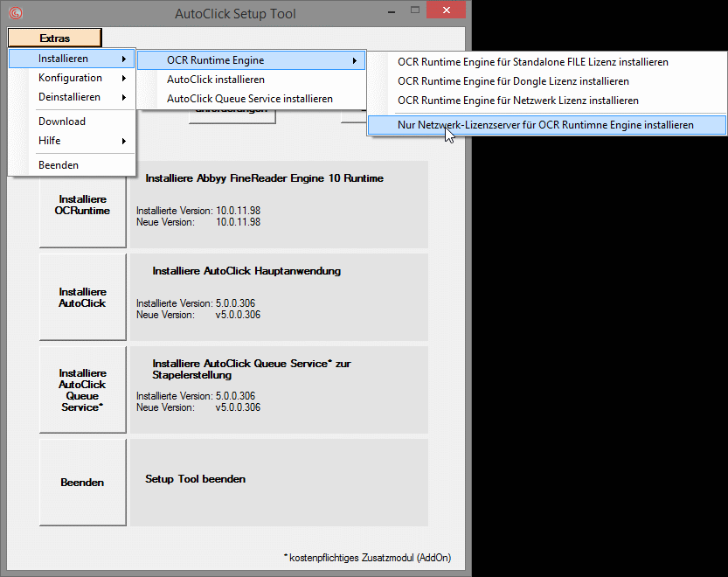This screenshot has width=728, height=577.
Task: Open the Extras menu button
Action: (x=55, y=38)
